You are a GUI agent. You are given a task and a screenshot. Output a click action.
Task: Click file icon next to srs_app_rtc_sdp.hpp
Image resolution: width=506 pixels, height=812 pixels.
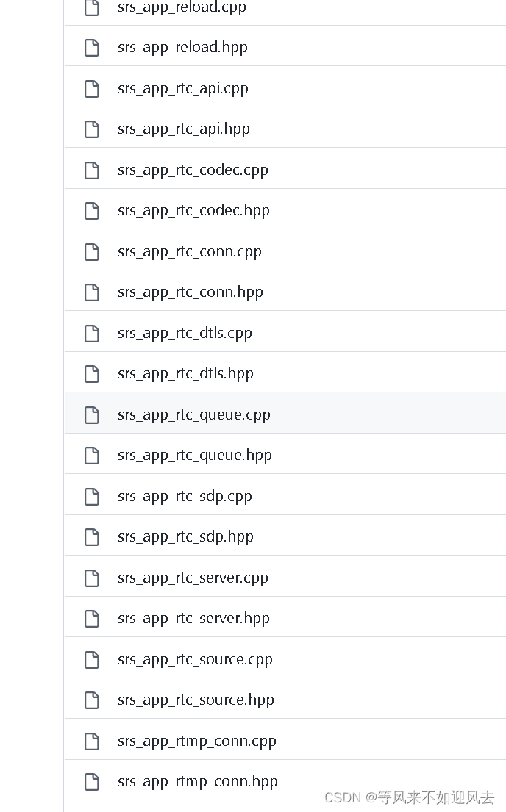pos(92,536)
